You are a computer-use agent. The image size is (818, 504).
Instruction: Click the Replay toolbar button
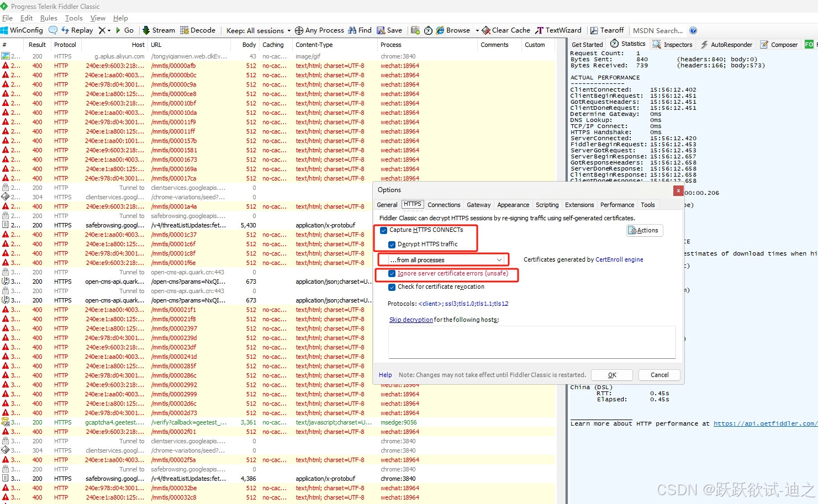[x=77, y=30]
